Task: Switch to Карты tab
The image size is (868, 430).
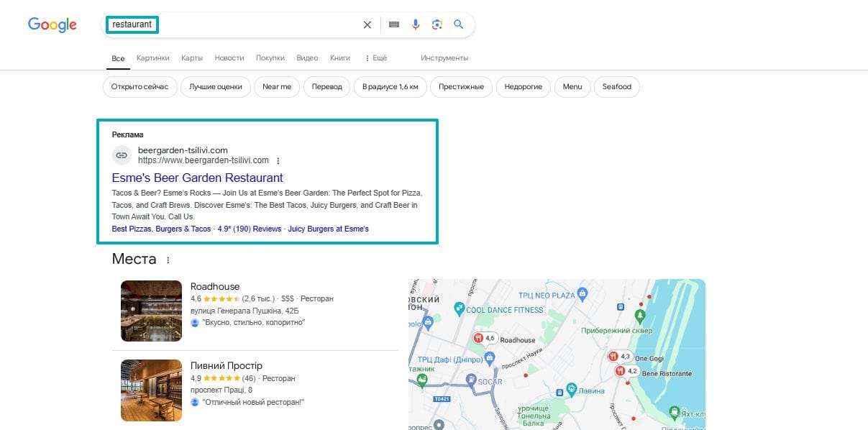Action: 192,58
